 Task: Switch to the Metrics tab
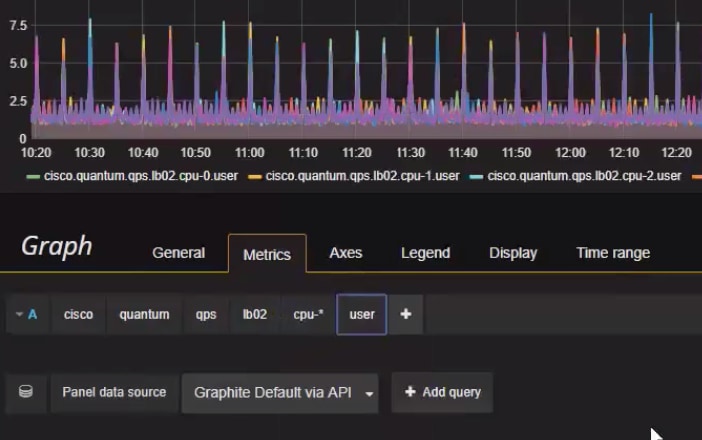[x=267, y=254]
